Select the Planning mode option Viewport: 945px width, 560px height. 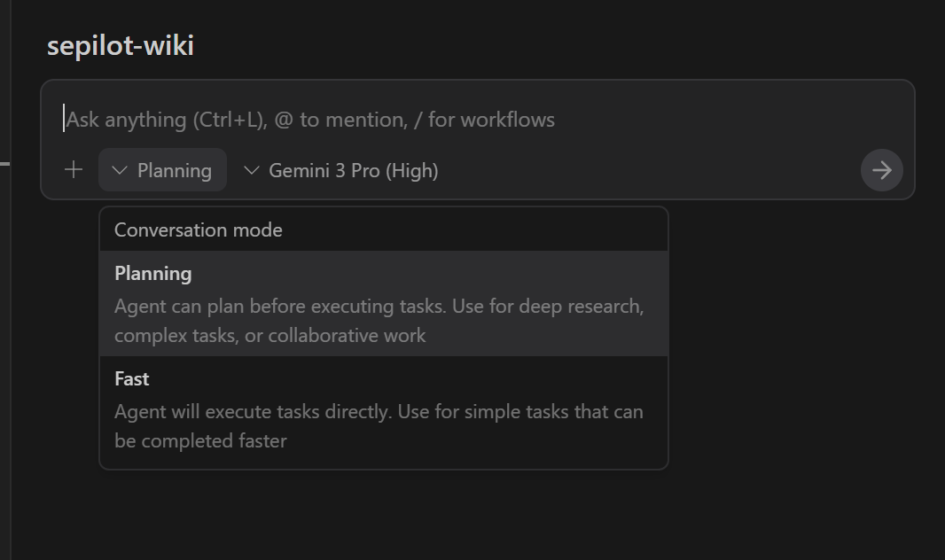(383, 303)
